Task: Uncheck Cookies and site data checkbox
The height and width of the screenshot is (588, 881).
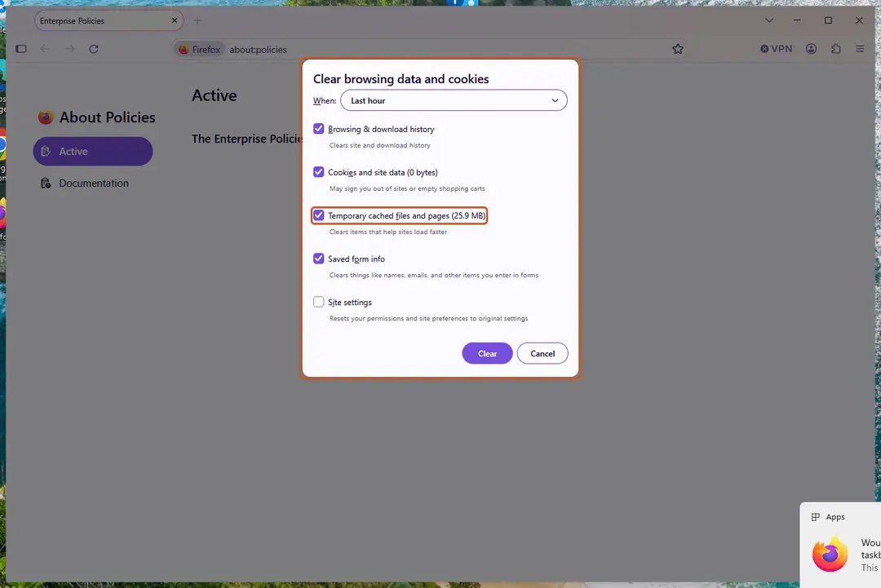Action: pyautogui.click(x=319, y=172)
